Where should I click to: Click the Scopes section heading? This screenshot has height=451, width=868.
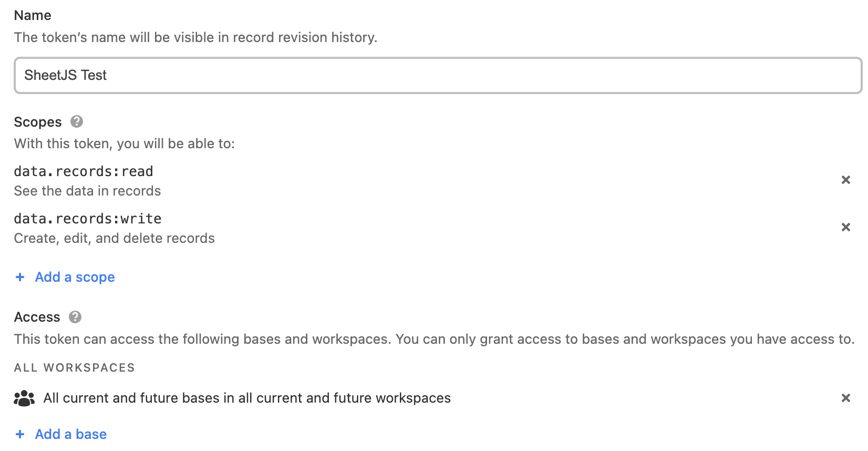coord(38,122)
